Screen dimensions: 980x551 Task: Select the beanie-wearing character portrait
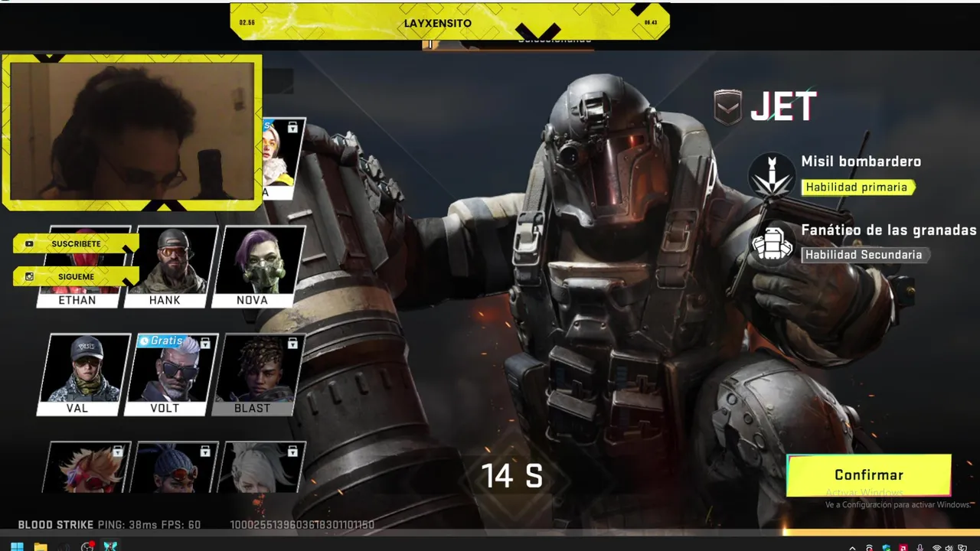click(x=174, y=468)
